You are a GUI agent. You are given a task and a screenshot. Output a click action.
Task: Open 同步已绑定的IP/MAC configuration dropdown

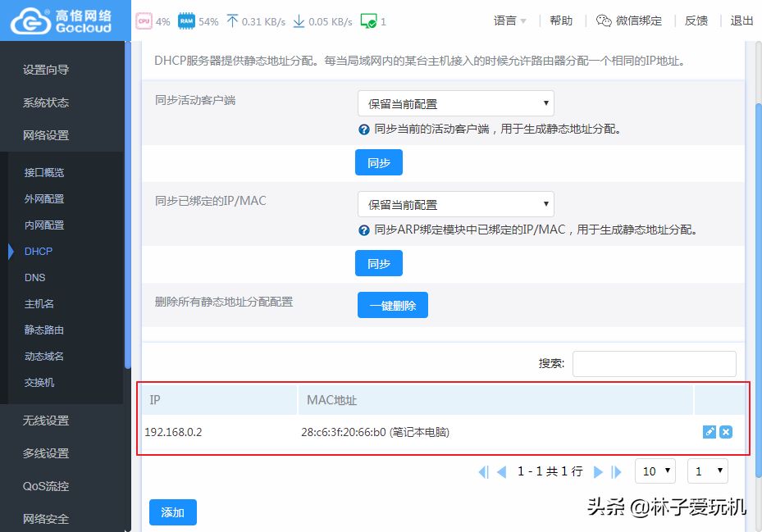[456, 205]
